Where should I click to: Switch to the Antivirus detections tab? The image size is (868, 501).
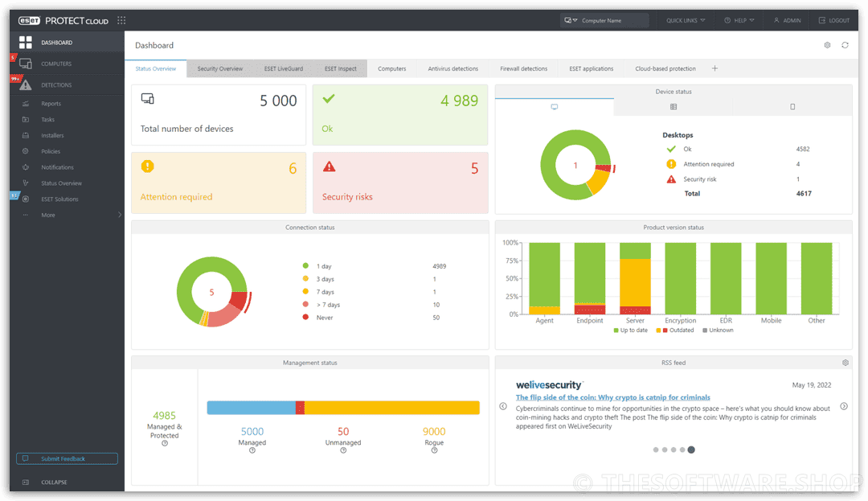[452, 68]
